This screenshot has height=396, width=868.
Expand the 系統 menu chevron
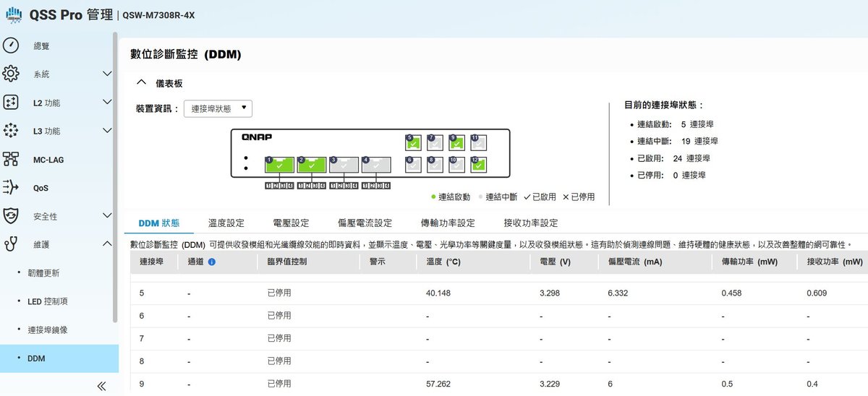tap(107, 74)
